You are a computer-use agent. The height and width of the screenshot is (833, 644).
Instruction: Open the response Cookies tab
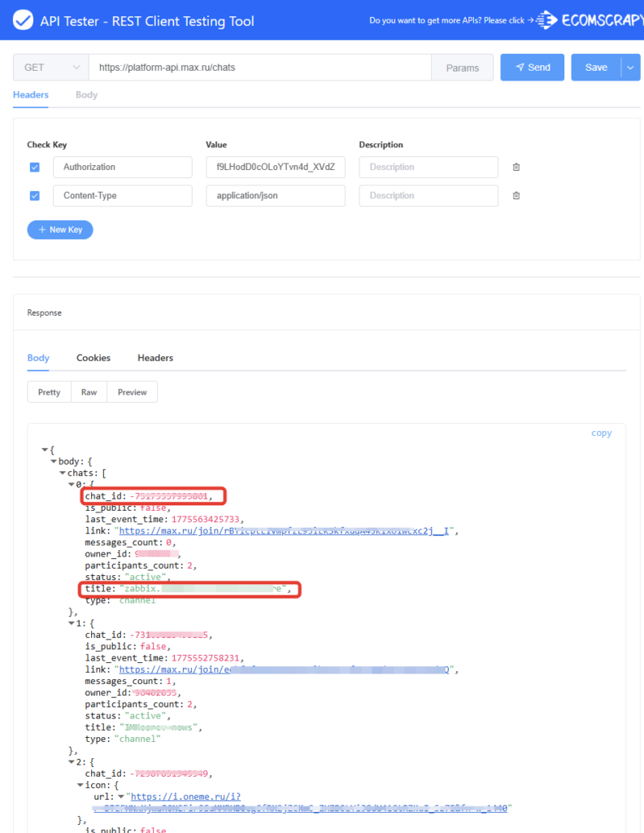(x=94, y=358)
